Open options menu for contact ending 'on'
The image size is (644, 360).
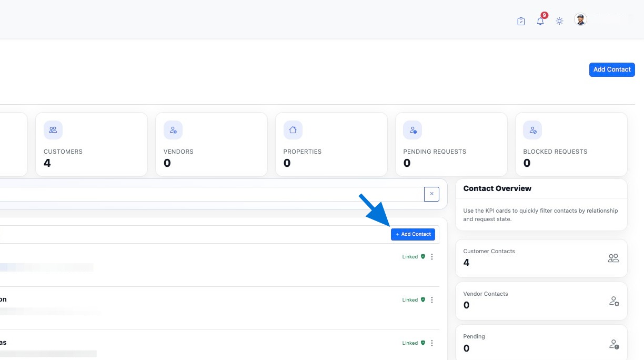[x=432, y=300]
